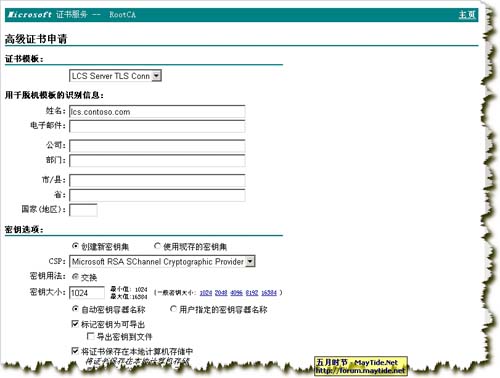
Task: Select 自动密钥容器名称 radio button
Action: 75,309
